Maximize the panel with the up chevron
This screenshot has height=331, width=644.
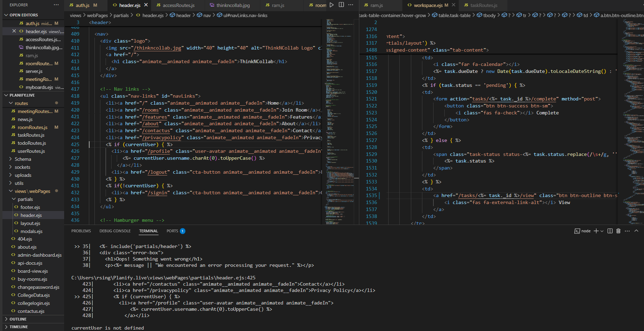click(636, 231)
